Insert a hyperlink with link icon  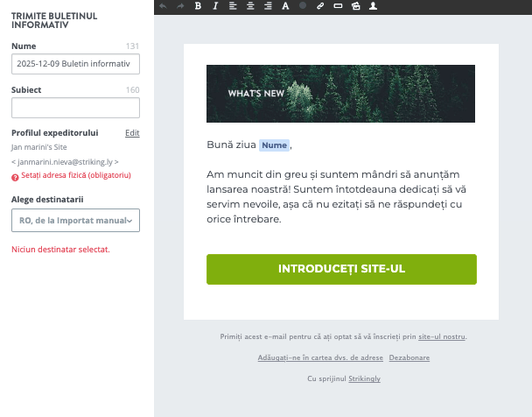point(321,6)
